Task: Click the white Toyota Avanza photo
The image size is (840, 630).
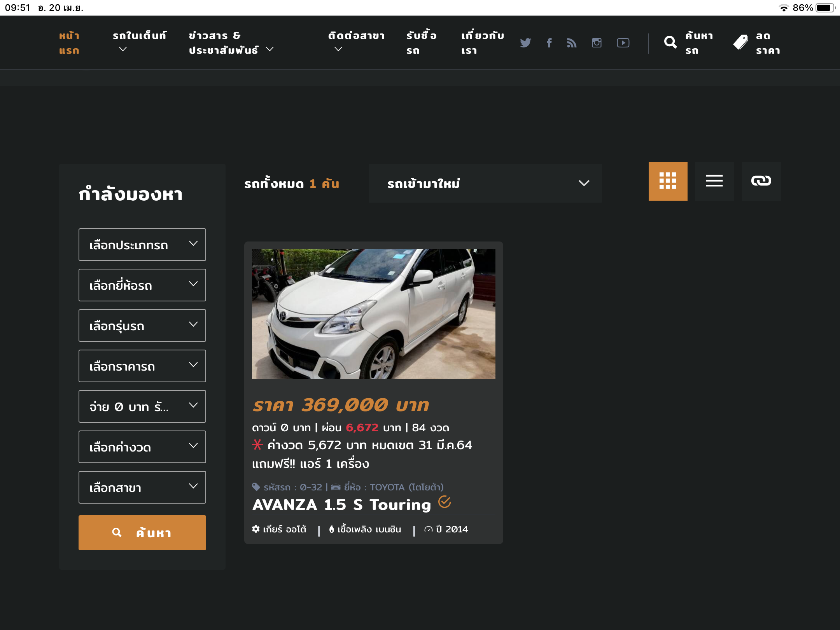Action: (373, 314)
